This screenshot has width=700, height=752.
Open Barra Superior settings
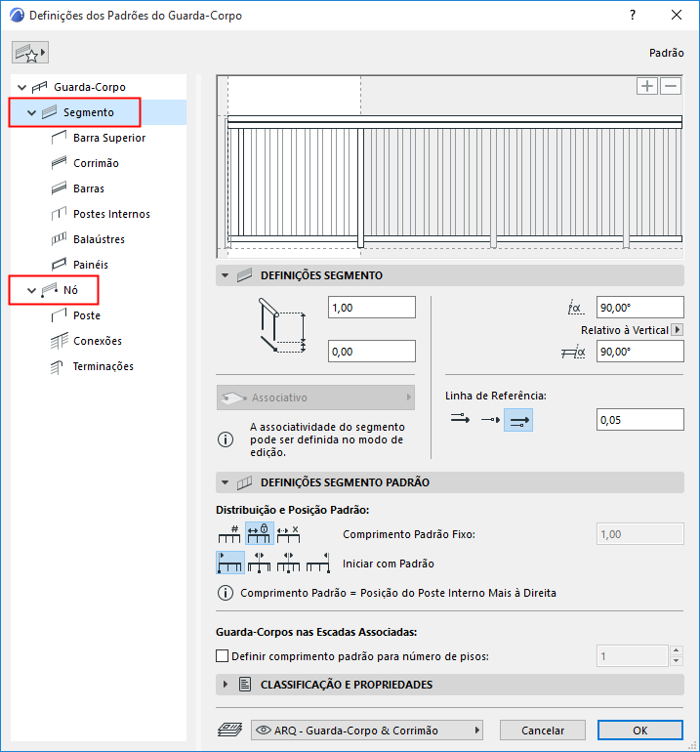pos(109,138)
